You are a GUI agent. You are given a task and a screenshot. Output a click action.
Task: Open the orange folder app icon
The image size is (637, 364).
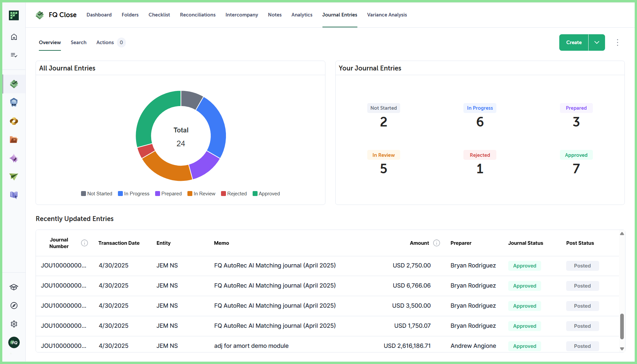(x=14, y=140)
